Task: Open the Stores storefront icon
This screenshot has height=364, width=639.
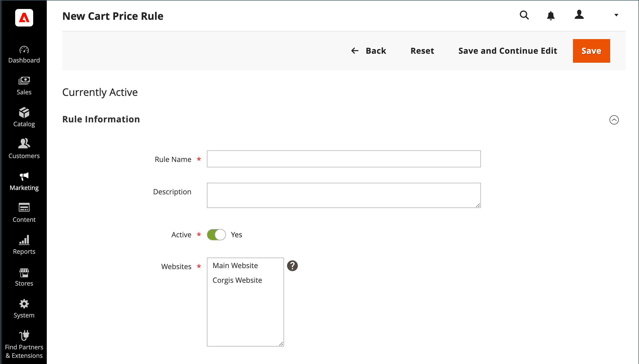Action: (x=24, y=272)
